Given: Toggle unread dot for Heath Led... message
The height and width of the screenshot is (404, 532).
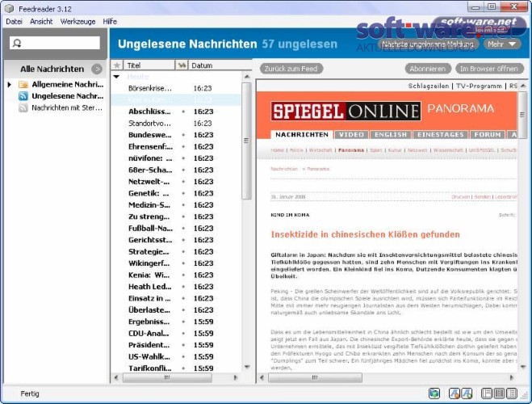Looking at the screenshot, I should (x=183, y=287).
